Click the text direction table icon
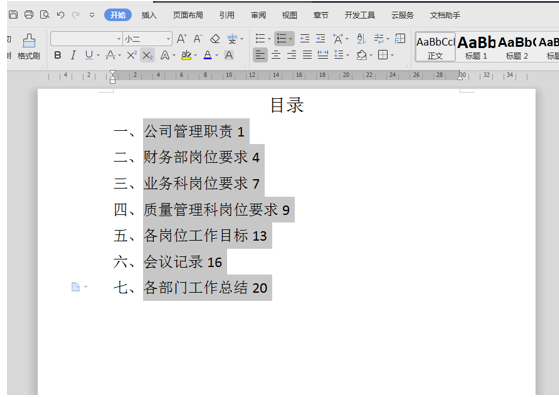Viewport: 559px width, 397px height. (400, 38)
